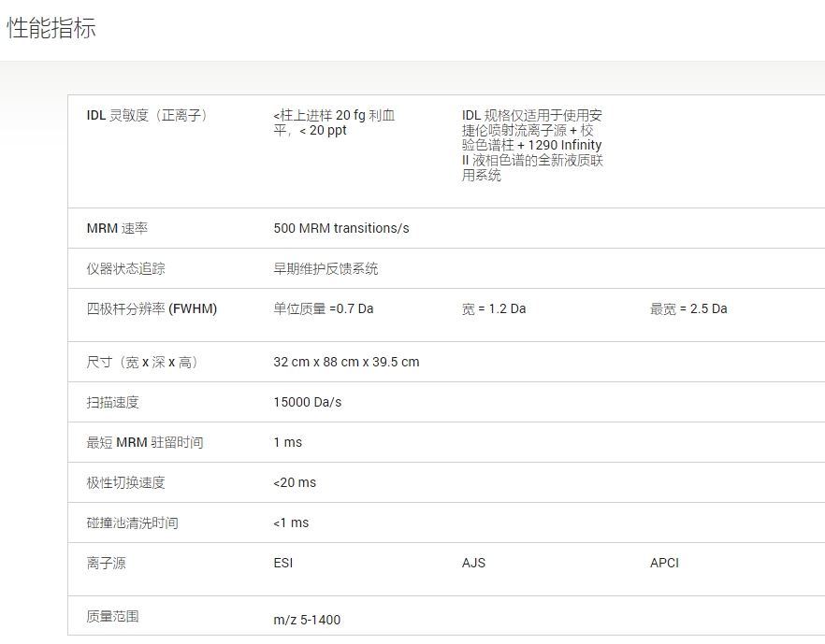
Task: Select the '1 ms' dwell time value
Action: click(x=288, y=443)
